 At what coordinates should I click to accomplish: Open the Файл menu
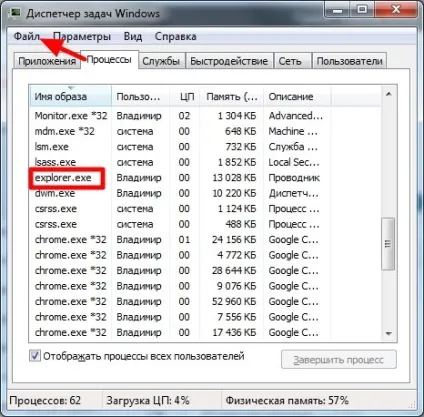pyautogui.click(x=26, y=36)
